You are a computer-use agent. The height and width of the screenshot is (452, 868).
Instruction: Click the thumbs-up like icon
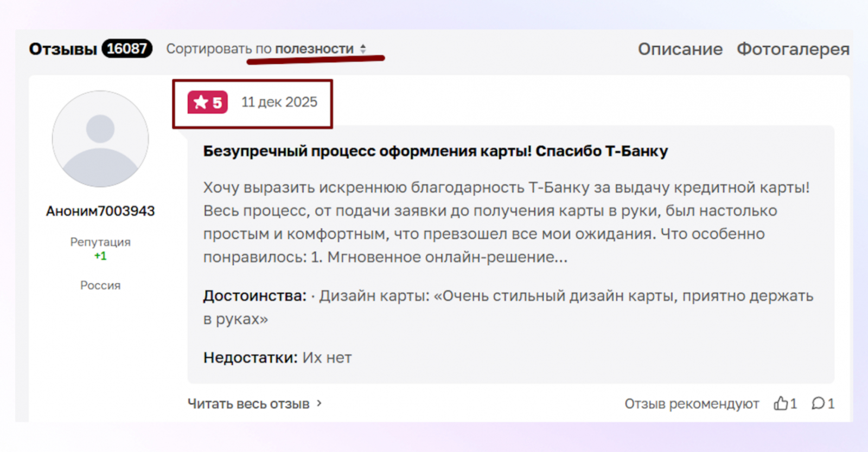(781, 403)
